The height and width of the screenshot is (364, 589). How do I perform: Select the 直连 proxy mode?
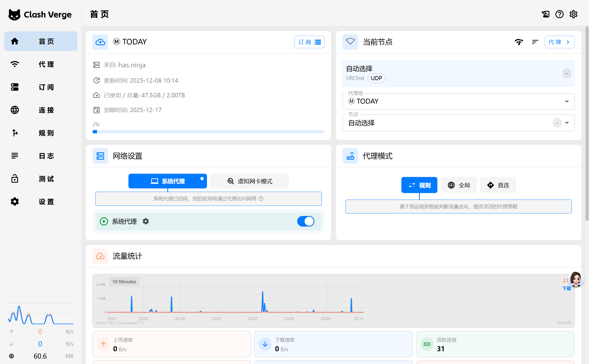tap(498, 185)
